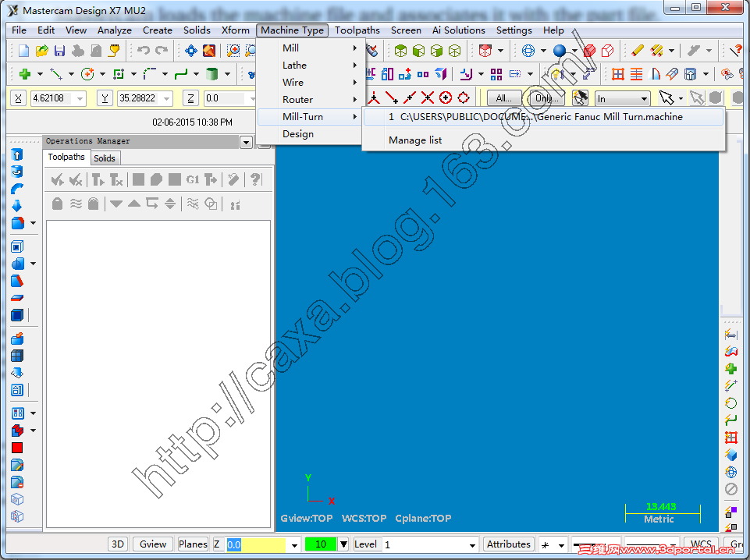Screen dimensions: 750x560
Task: Click the orange grid surface icon
Action: [618, 74]
